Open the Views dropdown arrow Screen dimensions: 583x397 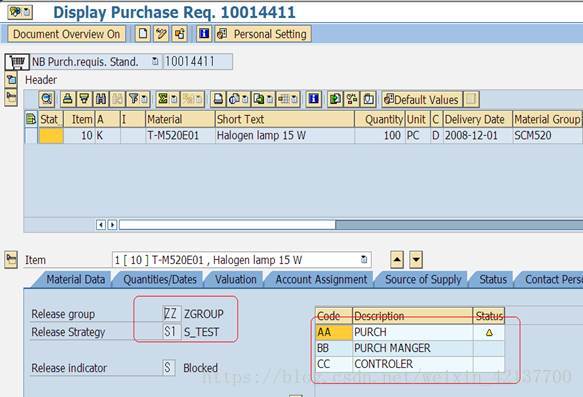[246, 100]
